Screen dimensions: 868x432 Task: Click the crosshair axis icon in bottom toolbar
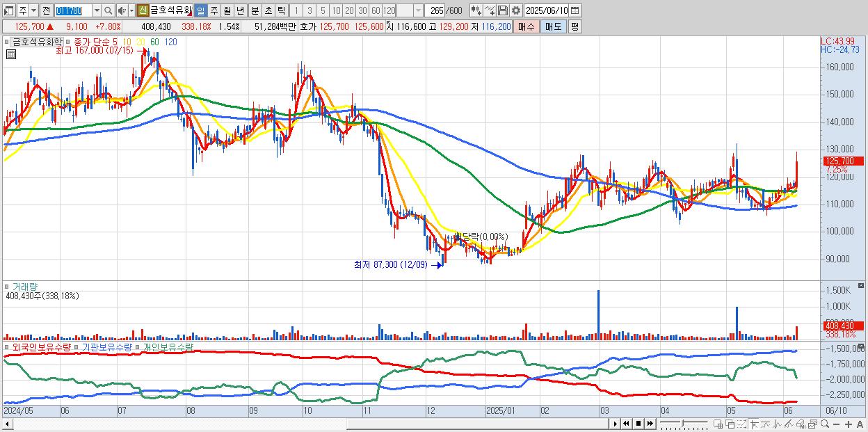click(754, 424)
